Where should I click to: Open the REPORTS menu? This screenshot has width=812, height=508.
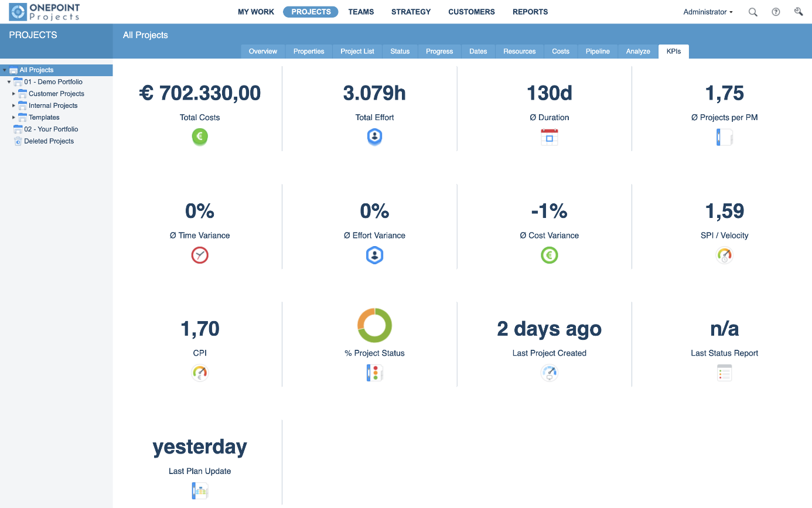[530, 12]
